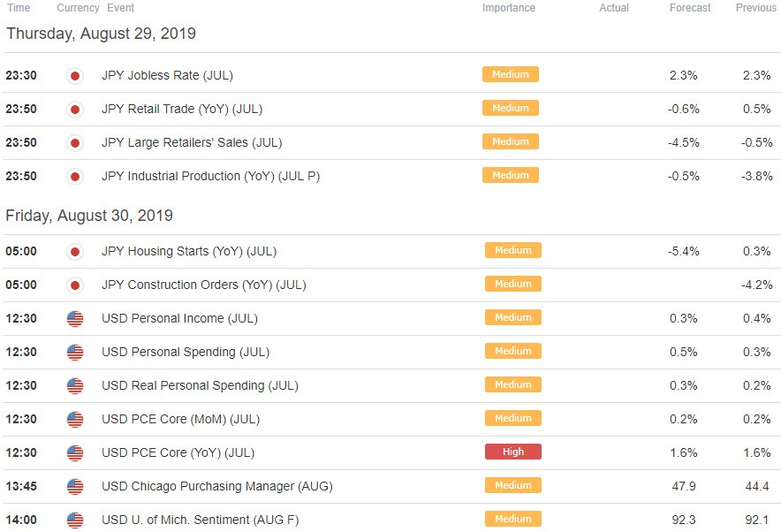
Task: Click the Time column header
Action: pyautogui.click(x=19, y=8)
